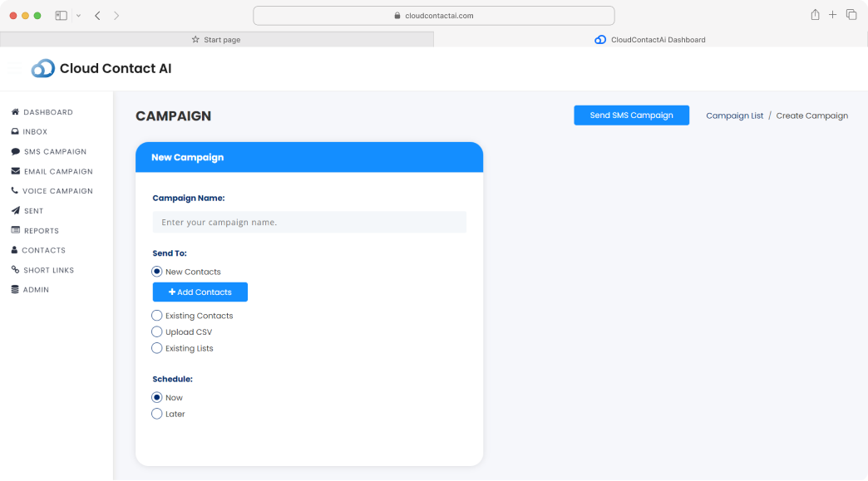
Task: Open the Campaign List breadcrumb link
Action: click(734, 116)
